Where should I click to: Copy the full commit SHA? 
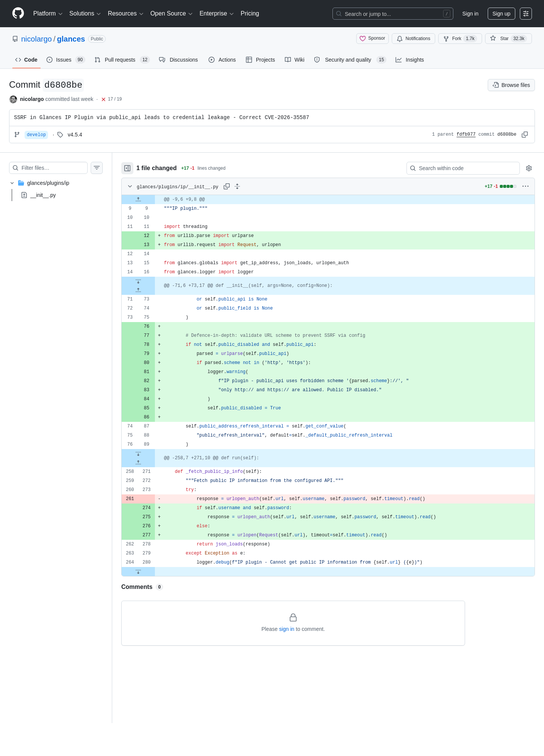(525, 135)
